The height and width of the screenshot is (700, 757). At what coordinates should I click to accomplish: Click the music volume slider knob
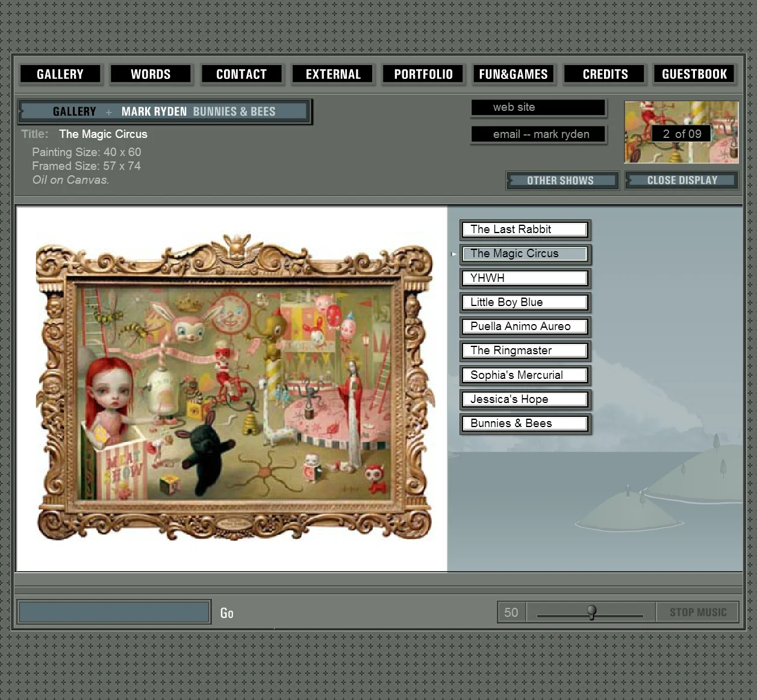(x=591, y=612)
